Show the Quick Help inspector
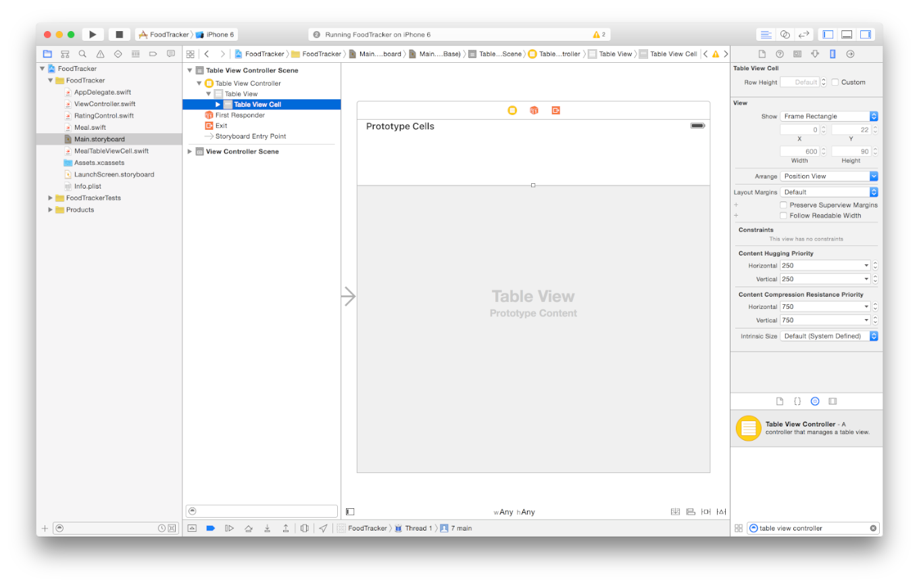The height and width of the screenshot is (588, 919). [779, 53]
